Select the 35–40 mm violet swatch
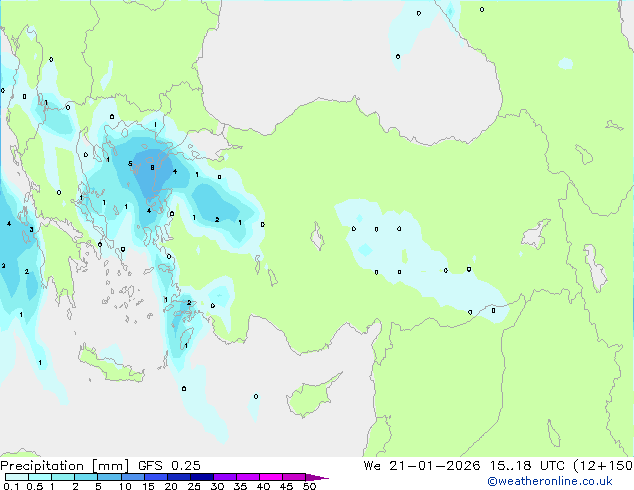The width and height of the screenshot is (634, 490). [248, 477]
